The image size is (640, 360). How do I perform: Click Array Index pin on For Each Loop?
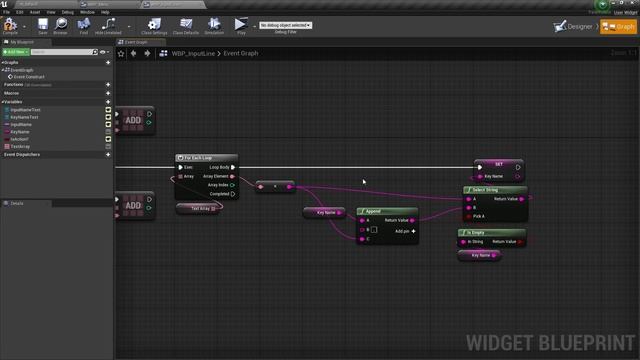pos(232,185)
